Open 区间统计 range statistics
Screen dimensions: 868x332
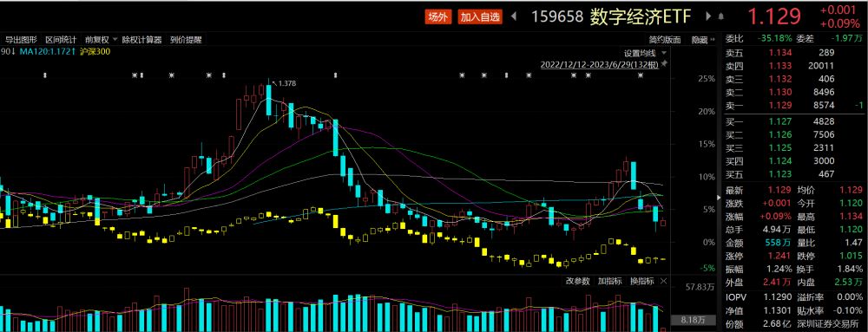tap(61, 40)
